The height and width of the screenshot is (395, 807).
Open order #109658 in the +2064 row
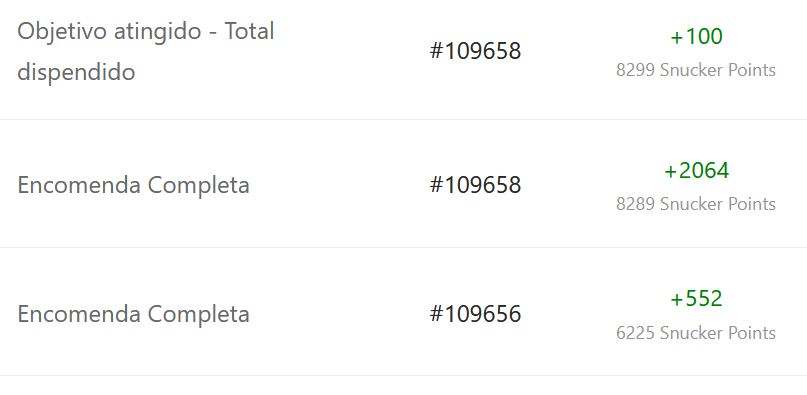475,185
